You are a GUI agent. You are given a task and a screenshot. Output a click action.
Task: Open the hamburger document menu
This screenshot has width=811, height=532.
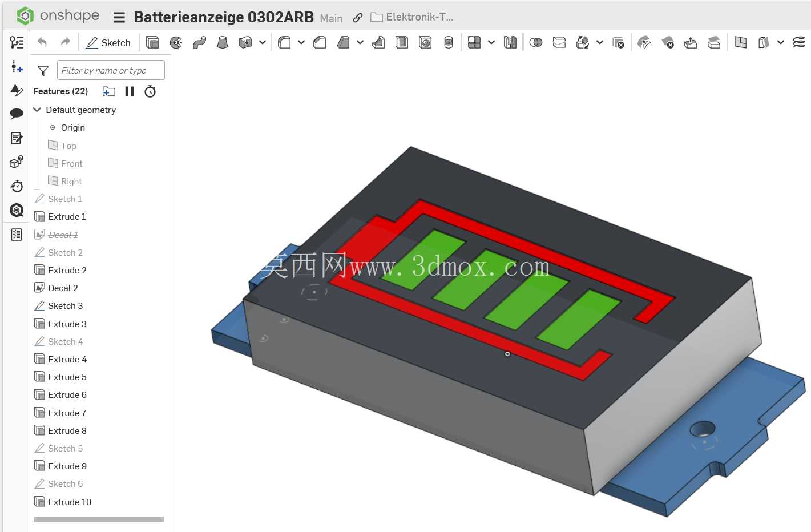pos(119,18)
